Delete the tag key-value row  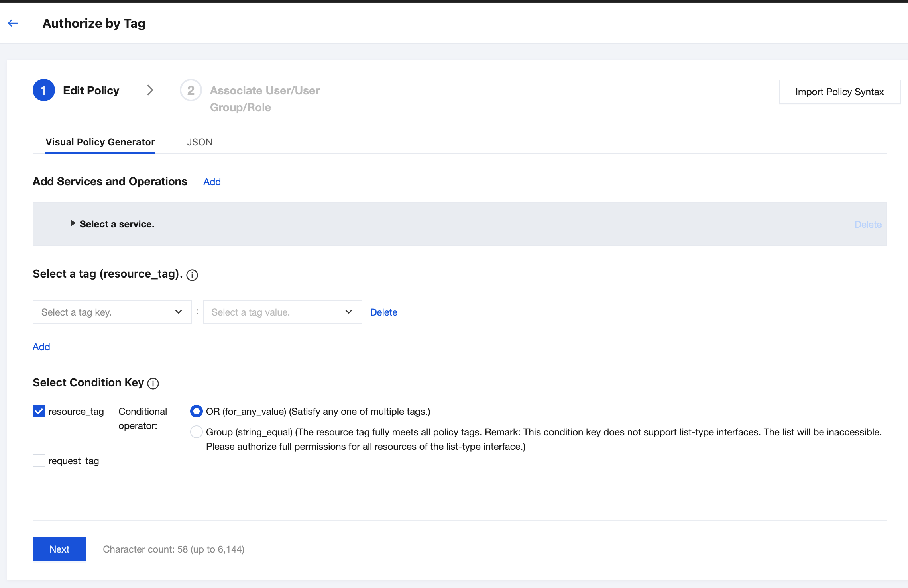click(x=384, y=312)
